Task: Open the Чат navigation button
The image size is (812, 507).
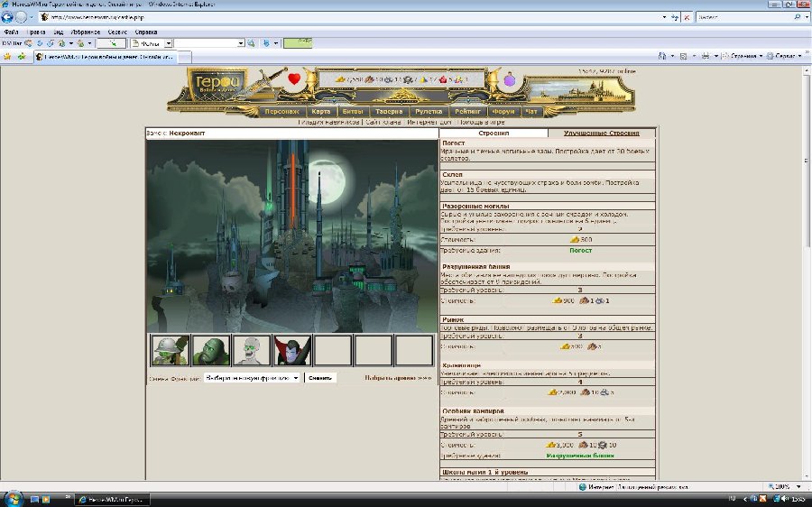Action: pos(531,111)
